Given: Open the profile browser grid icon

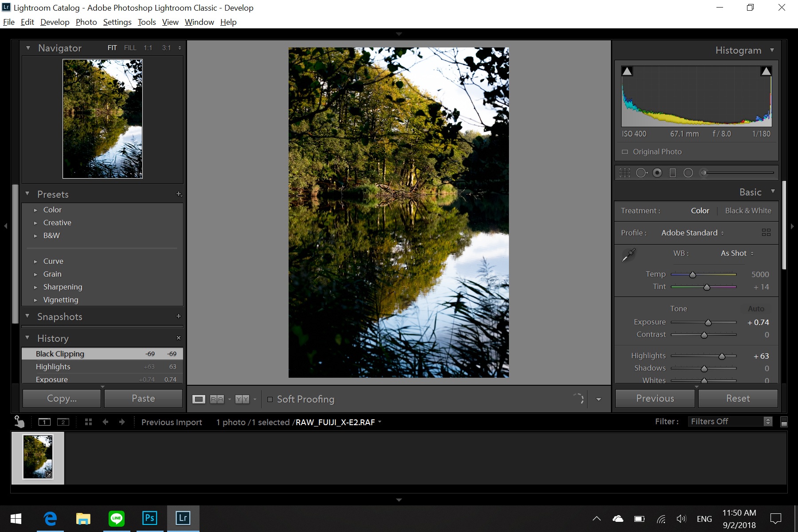Looking at the screenshot, I should point(766,232).
